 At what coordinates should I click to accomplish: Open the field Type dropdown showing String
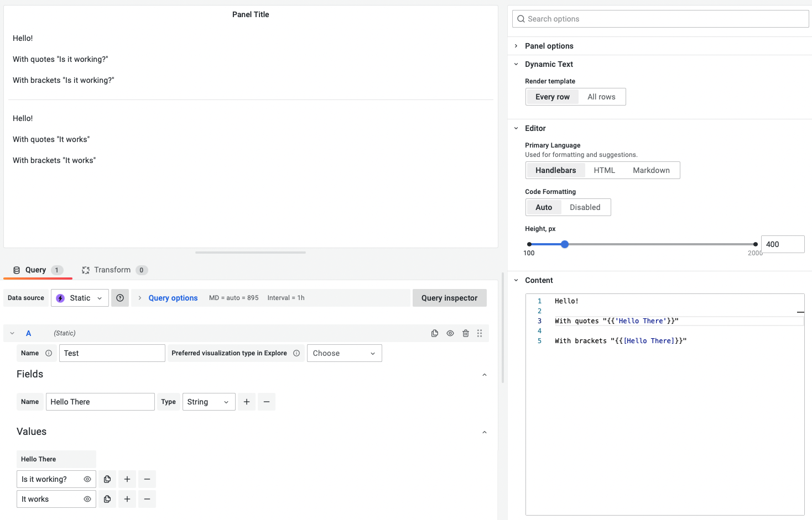point(209,402)
